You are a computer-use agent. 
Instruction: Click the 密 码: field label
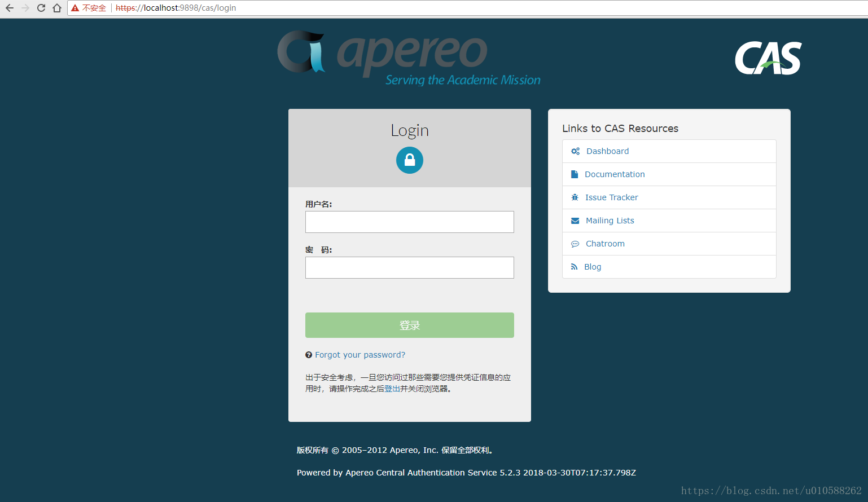pyautogui.click(x=319, y=250)
